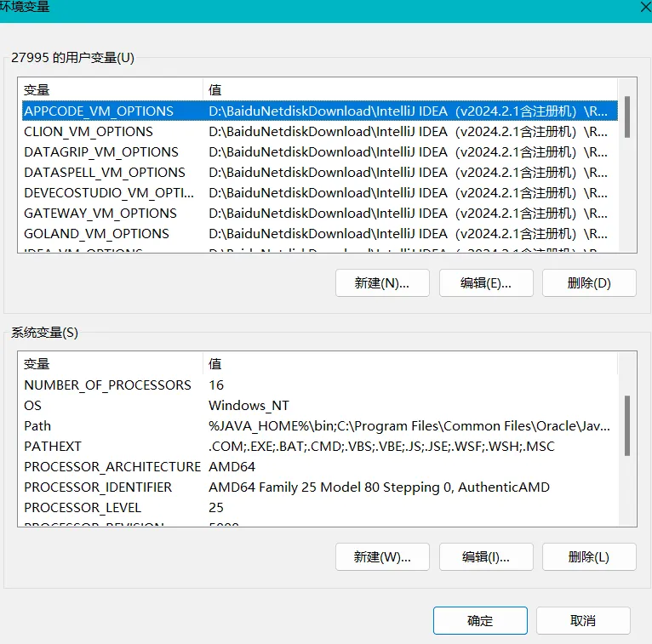Click 变量 column header in user variables
This screenshot has height=644, width=652.
tap(37, 89)
